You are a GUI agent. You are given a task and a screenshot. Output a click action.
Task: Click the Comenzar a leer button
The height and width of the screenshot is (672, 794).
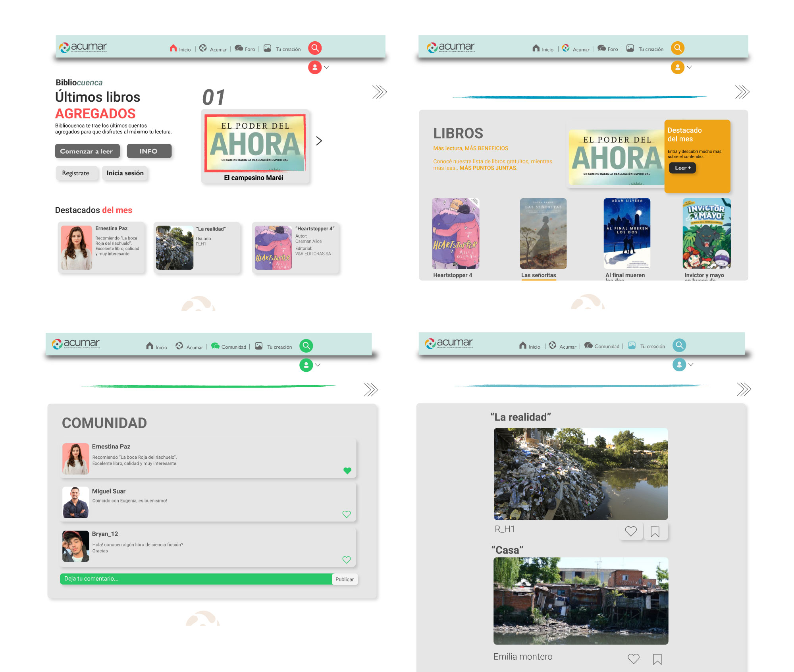[87, 151]
